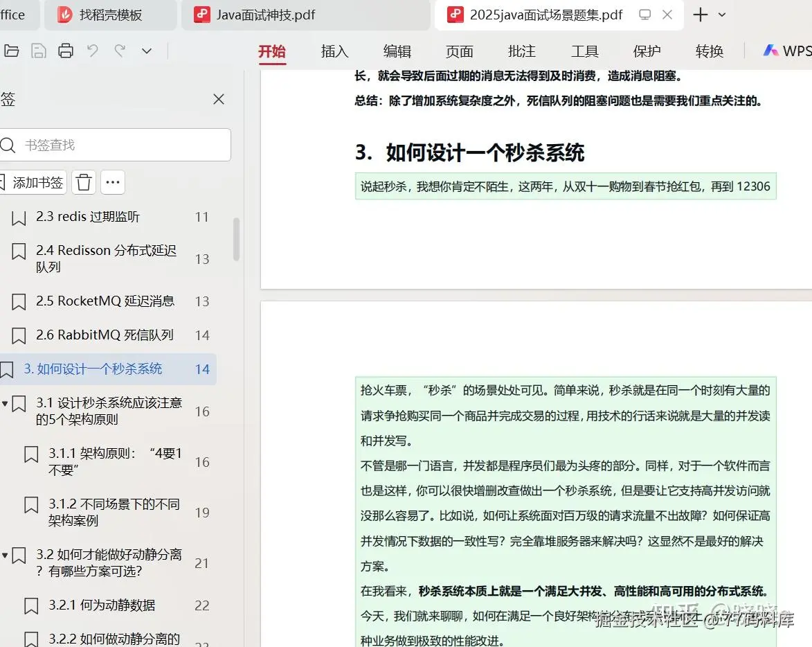Open bookmark 3.2.1 何为动静数据
812x647 pixels.
[102, 605]
